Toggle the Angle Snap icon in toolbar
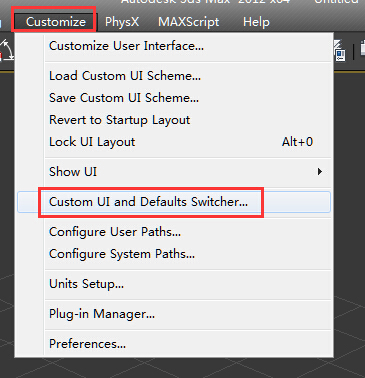The image size is (365, 378). click(6, 51)
